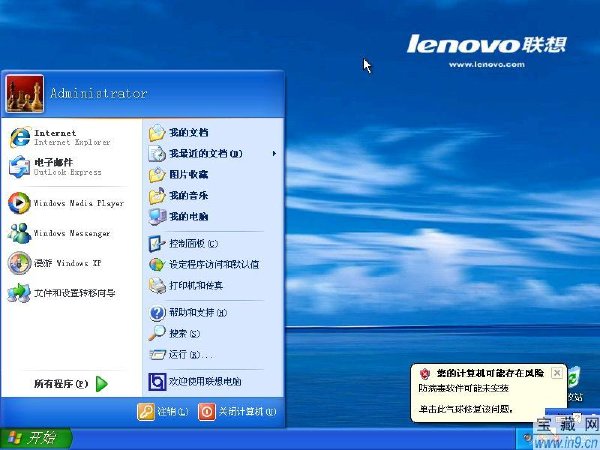Click the 防病毒软件可能未安装 balloon message
The height and width of the screenshot is (450, 600).
463,389
